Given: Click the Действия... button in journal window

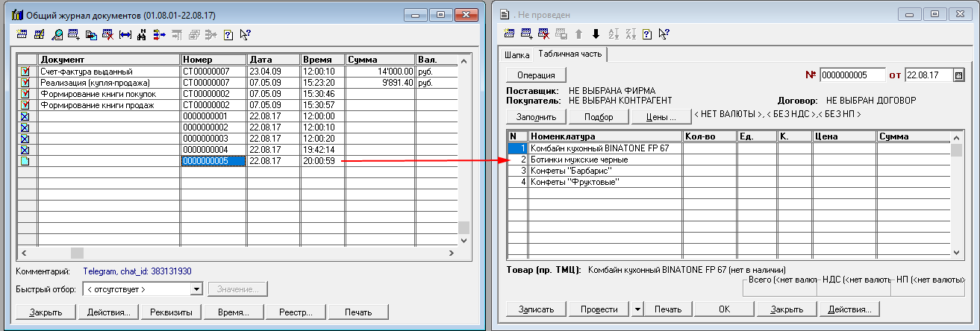Looking at the screenshot, I should 109,312.
